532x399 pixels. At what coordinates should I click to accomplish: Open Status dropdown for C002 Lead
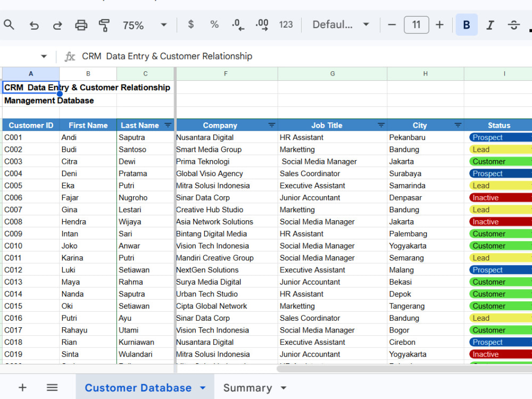pyautogui.click(x=501, y=149)
